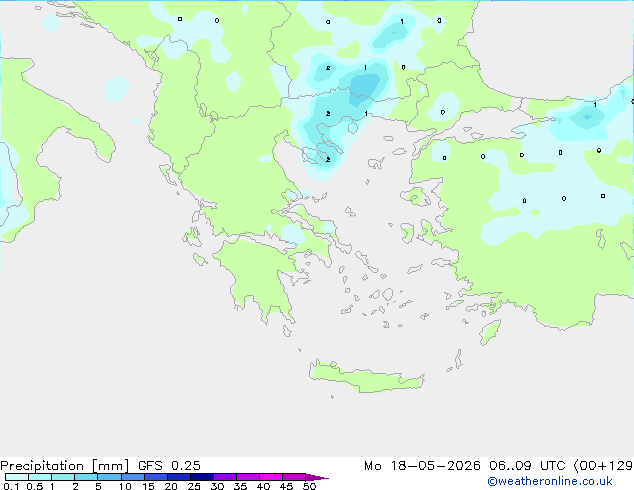Click the 30–35 mm purple legend swatch
This screenshot has width=634, height=490.
tap(225, 477)
